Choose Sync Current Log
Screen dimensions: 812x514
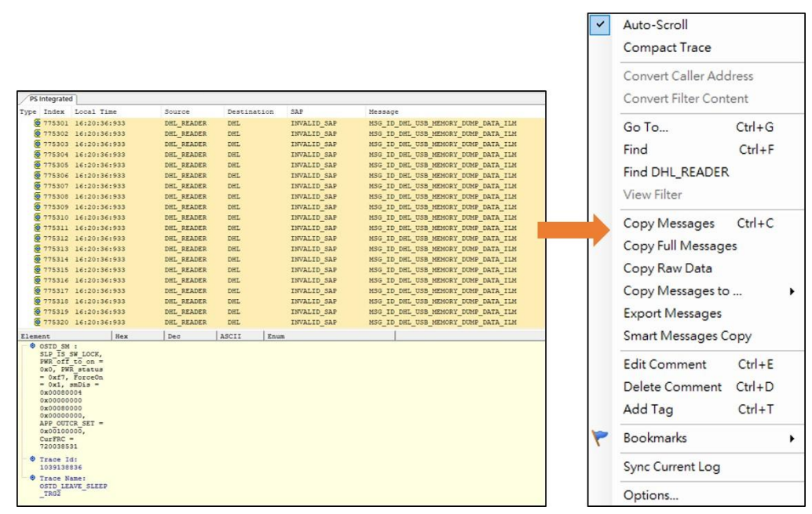tap(671, 467)
